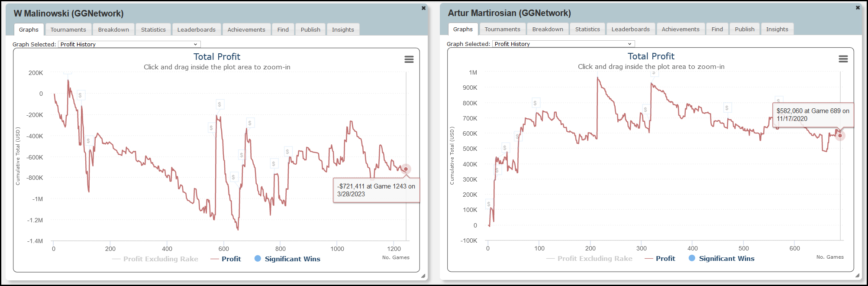Switch to Tournaments tab in Malinowski panel

pos(68,29)
